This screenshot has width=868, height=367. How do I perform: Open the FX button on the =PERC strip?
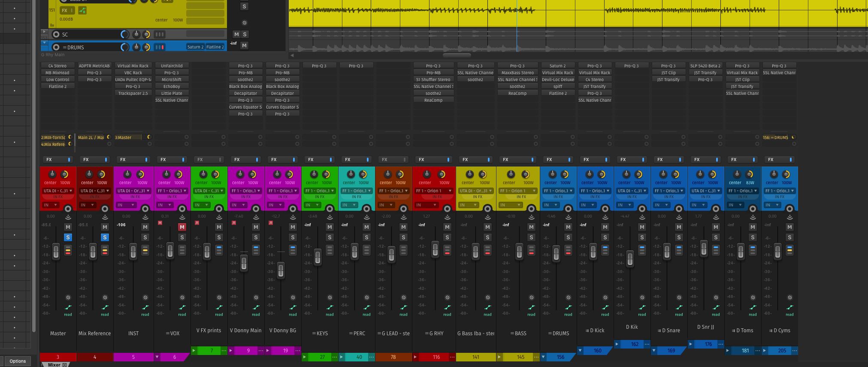click(352, 160)
